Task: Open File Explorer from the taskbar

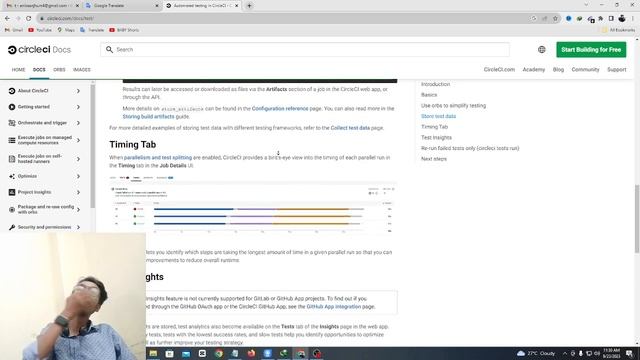Action: tap(153, 353)
